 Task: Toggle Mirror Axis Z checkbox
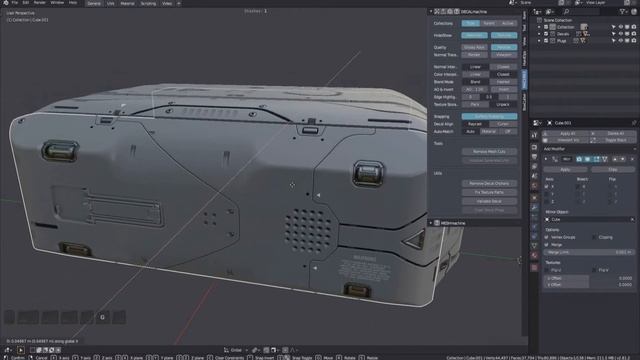point(547,202)
